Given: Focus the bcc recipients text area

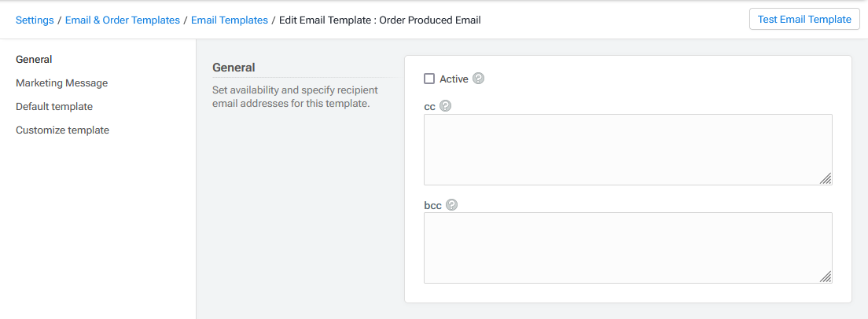Looking at the screenshot, I should [627, 247].
